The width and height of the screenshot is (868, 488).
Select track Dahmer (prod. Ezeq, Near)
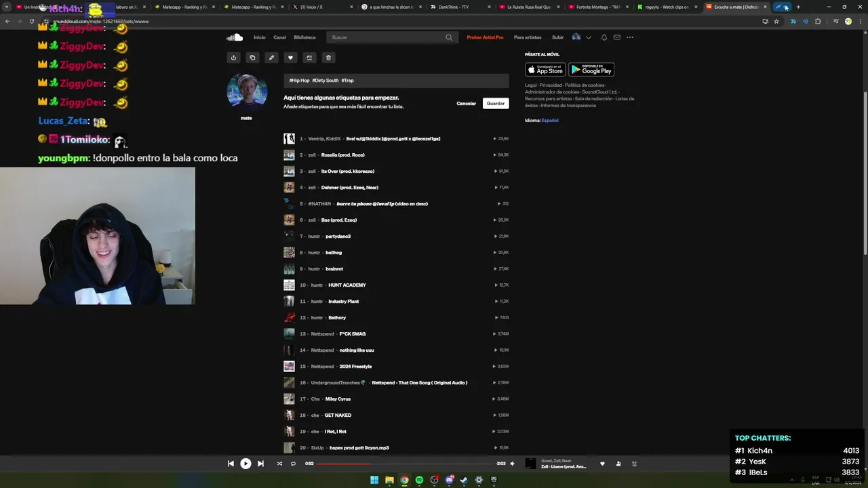click(x=350, y=188)
